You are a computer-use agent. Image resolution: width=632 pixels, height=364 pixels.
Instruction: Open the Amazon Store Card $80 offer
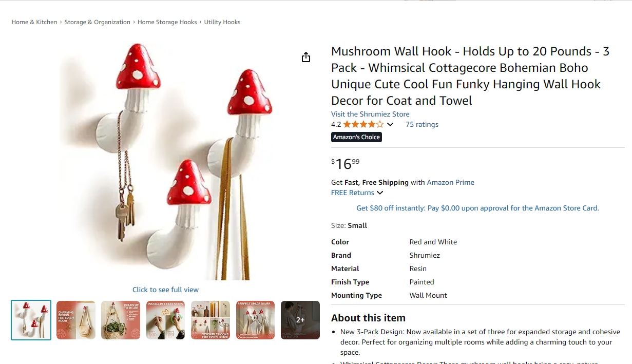(x=477, y=208)
